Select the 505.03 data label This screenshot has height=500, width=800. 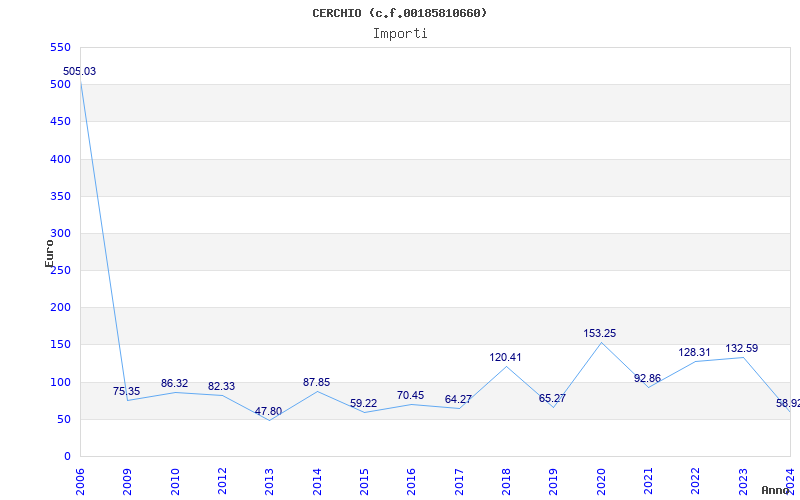[x=79, y=71]
